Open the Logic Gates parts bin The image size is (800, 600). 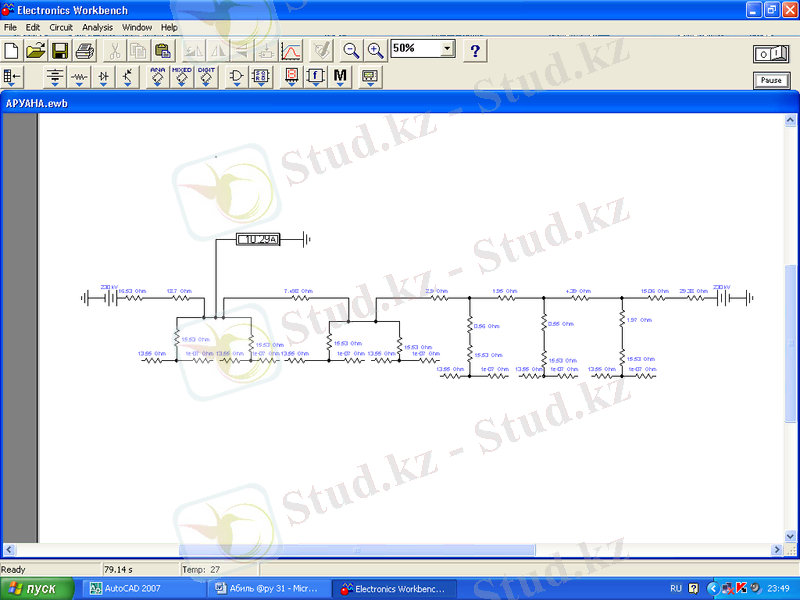236,77
